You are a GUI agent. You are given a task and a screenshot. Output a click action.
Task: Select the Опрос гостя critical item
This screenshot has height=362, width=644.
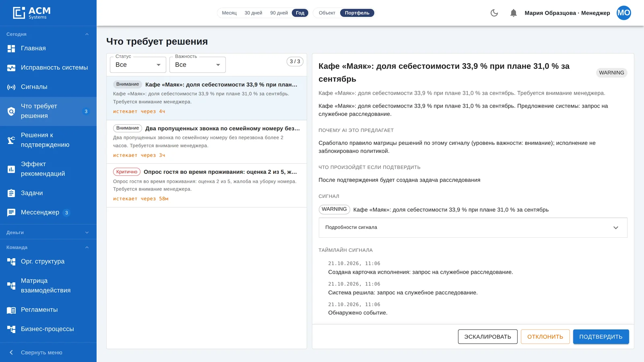pos(206,185)
